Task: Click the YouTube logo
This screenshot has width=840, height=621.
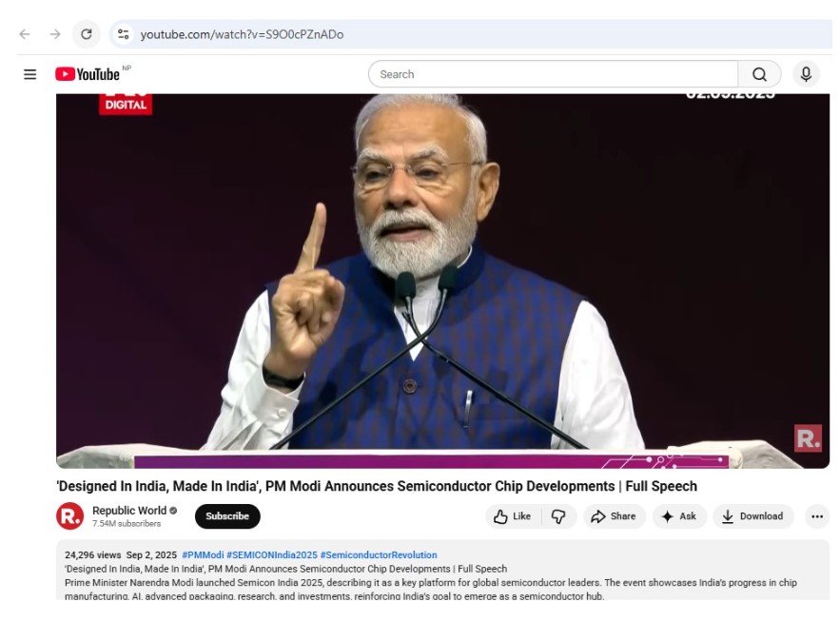Action: coord(88,74)
